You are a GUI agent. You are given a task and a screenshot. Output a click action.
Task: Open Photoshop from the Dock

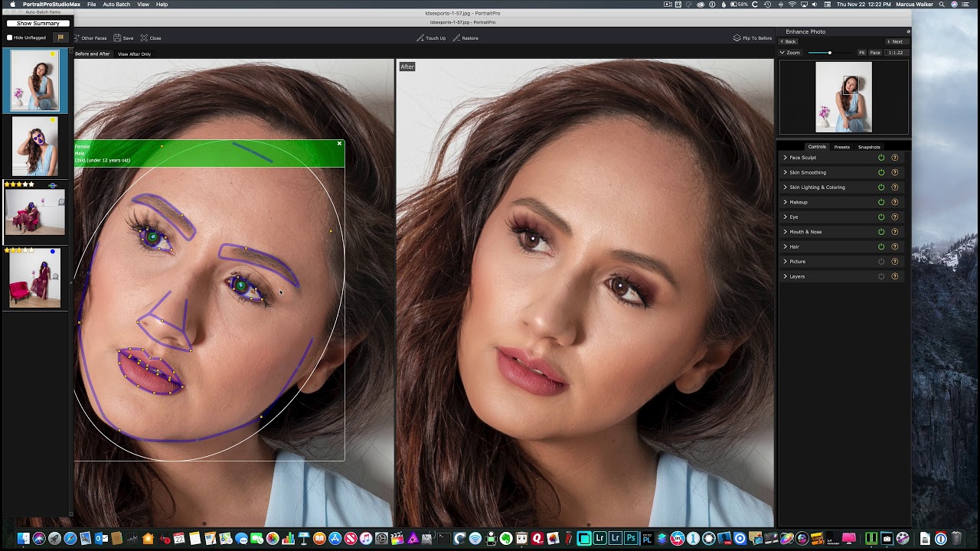click(631, 539)
